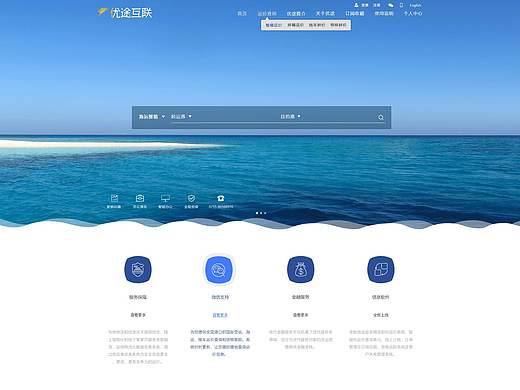The image size is (520, 390).
Task: Open the 海运整箱 freight type dropdown
Action: point(152,117)
